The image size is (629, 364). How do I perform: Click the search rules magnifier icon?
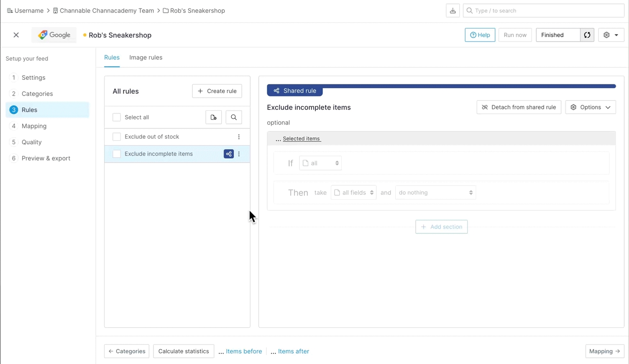pyautogui.click(x=234, y=117)
